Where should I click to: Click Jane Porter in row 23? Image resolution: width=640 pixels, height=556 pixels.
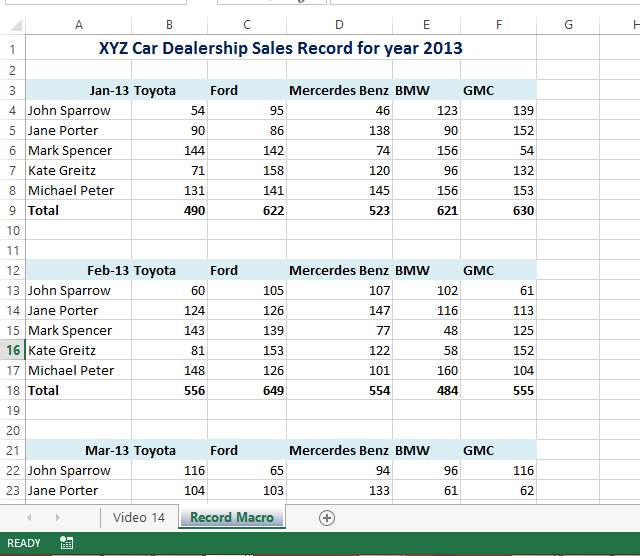tap(79, 490)
